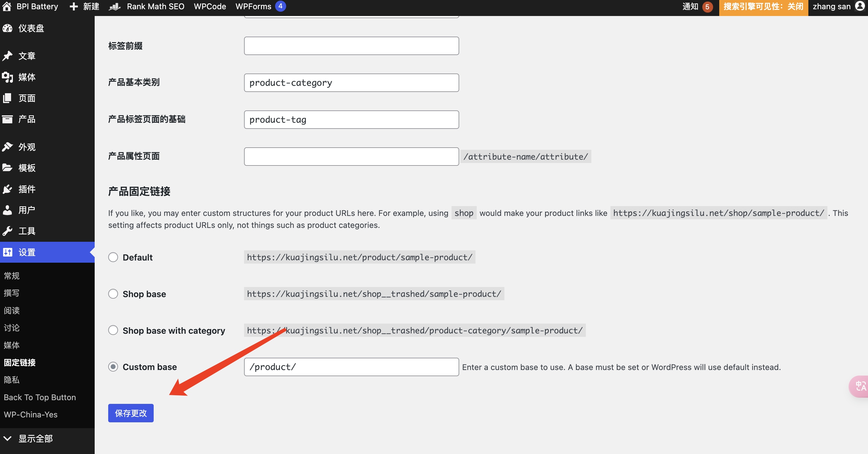Screen dimensions: 868x454
Task: Click the WPForms notification badge 4
Action: [280, 6]
